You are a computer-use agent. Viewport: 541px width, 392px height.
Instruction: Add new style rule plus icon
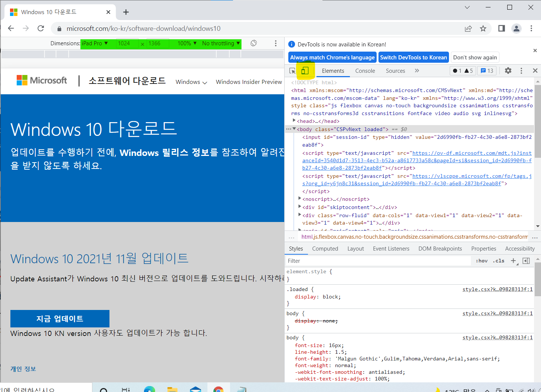514,261
